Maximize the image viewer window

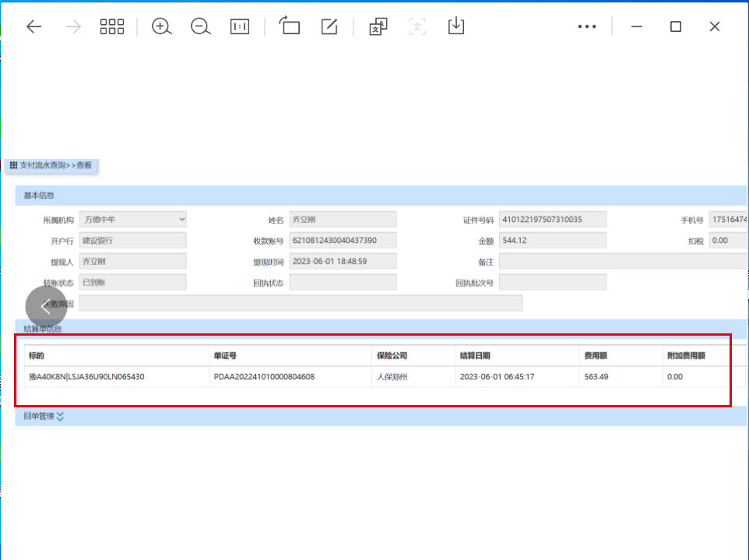[676, 26]
